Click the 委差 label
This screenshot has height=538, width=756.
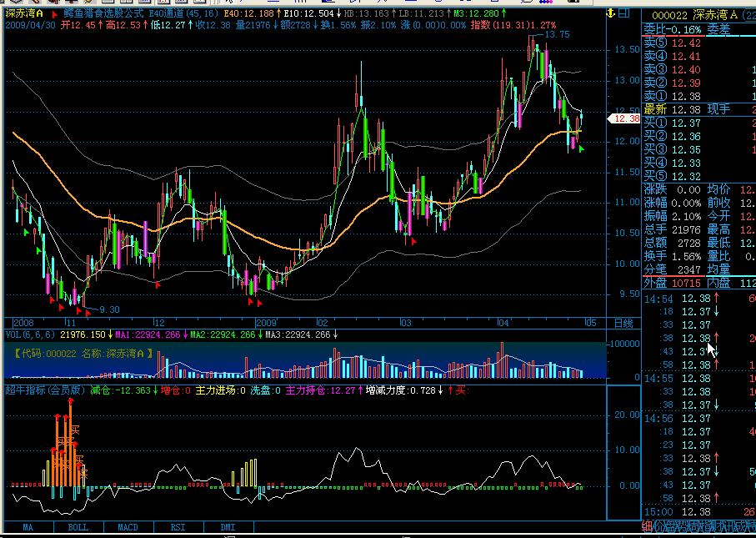[718, 30]
